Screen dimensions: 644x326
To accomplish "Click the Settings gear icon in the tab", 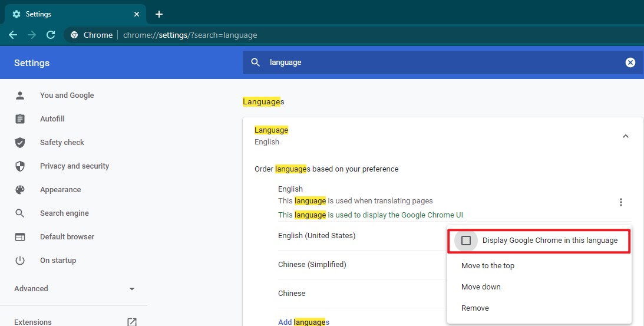I will pyautogui.click(x=16, y=14).
